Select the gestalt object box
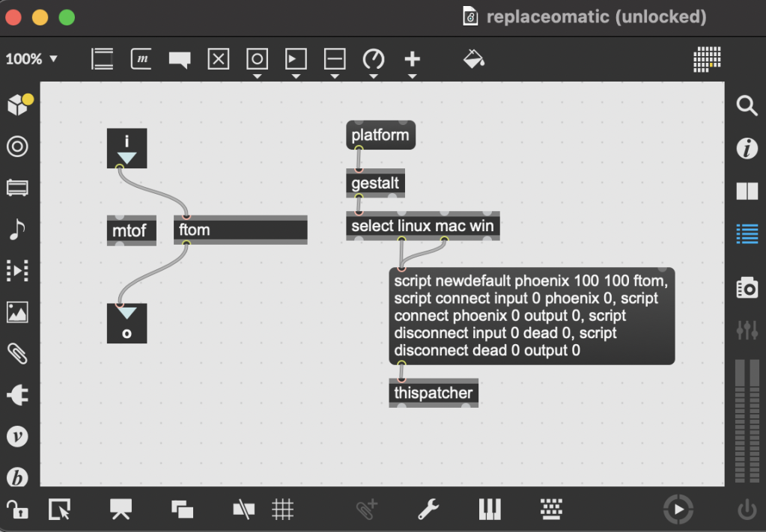This screenshot has width=766, height=532. pos(375,183)
